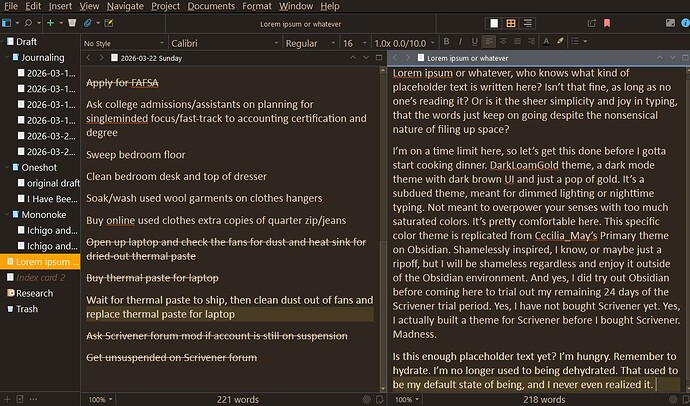Screen dimensions: 690x406
Task: Open list style dropdown arrow
Action: click(585, 42)
